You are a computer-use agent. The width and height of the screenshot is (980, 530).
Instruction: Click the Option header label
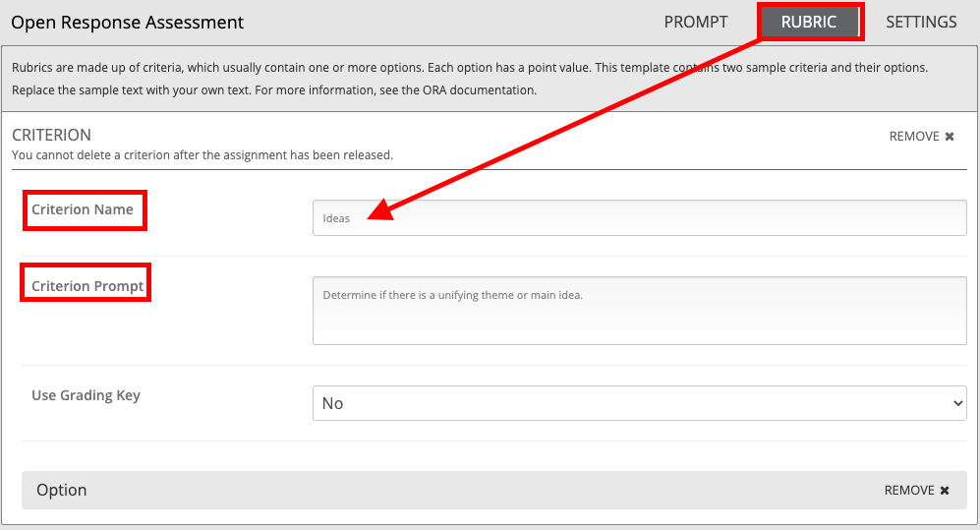click(x=61, y=490)
